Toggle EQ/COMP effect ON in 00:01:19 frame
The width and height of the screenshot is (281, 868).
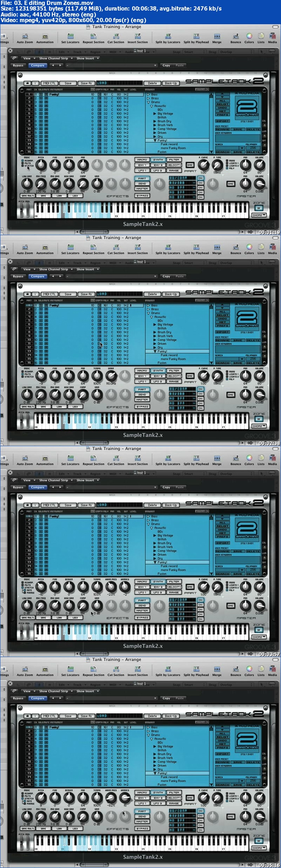click(200, 178)
